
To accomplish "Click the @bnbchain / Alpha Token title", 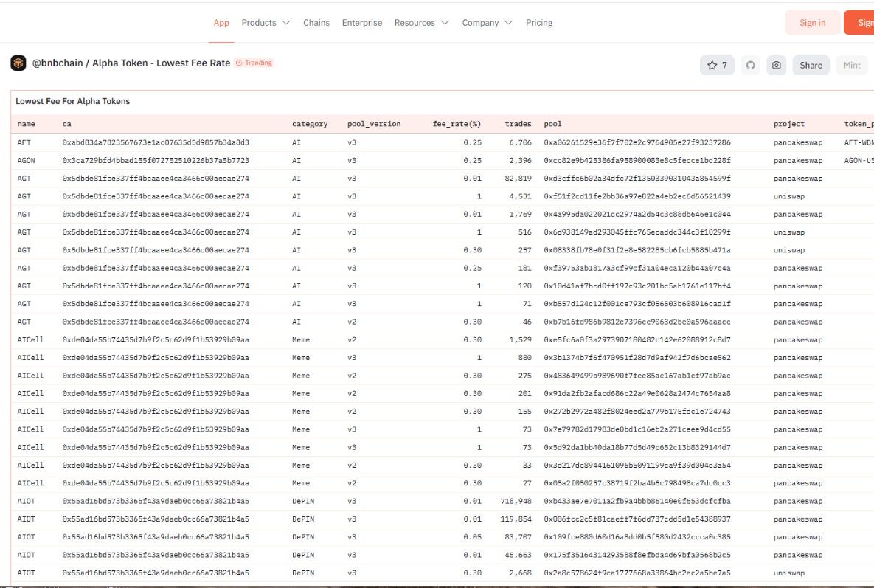I will click(x=131, y=63).
